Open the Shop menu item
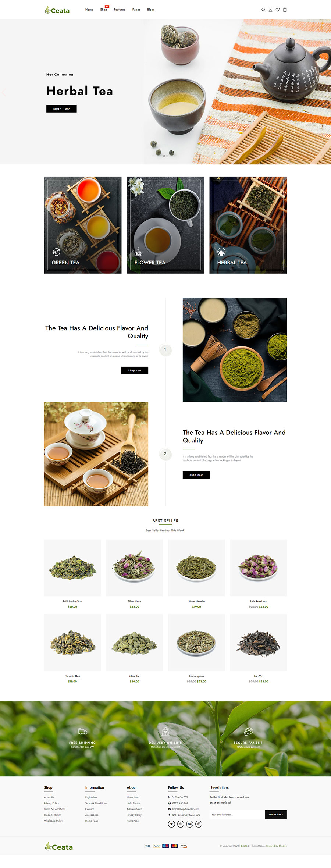 pos(104,10)
